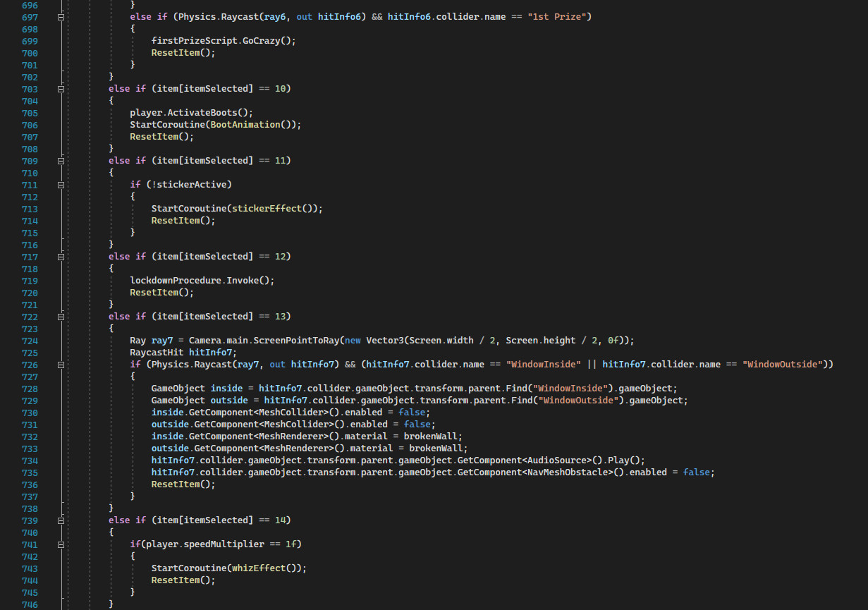
Task: Click the RaycastHit hitInfo7 declaration
Action: [x=183, y=353]
